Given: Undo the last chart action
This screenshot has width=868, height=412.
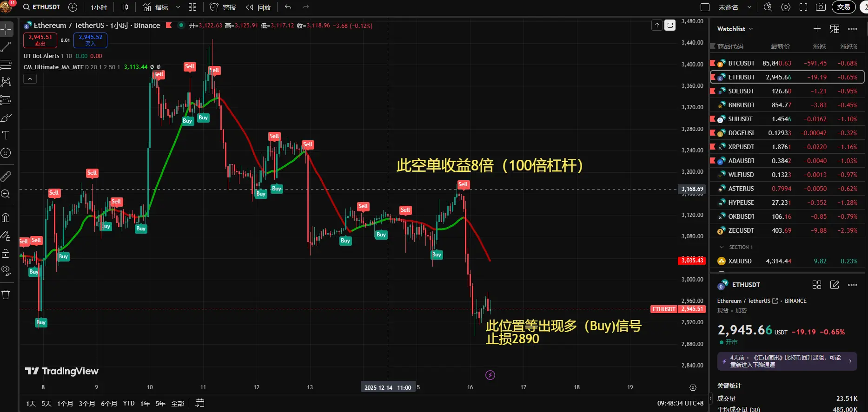Looking at the screenshot, I should 288,7.
